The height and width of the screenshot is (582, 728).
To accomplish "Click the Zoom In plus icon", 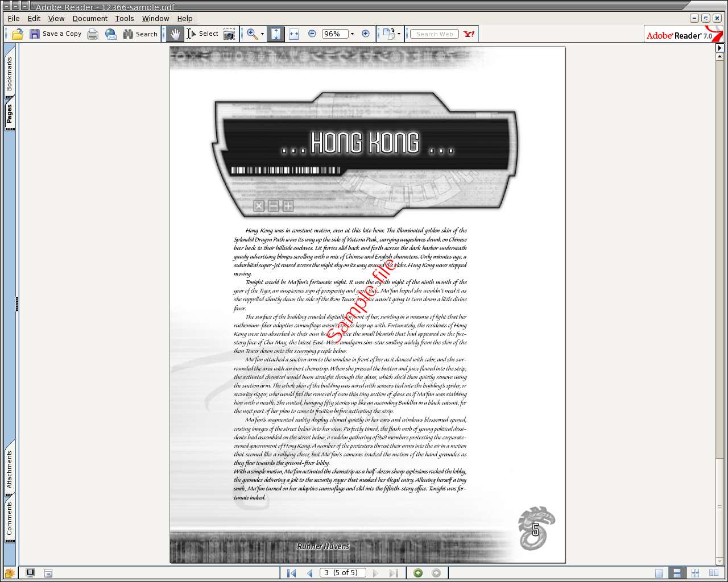I will click(x=366, y=34).
